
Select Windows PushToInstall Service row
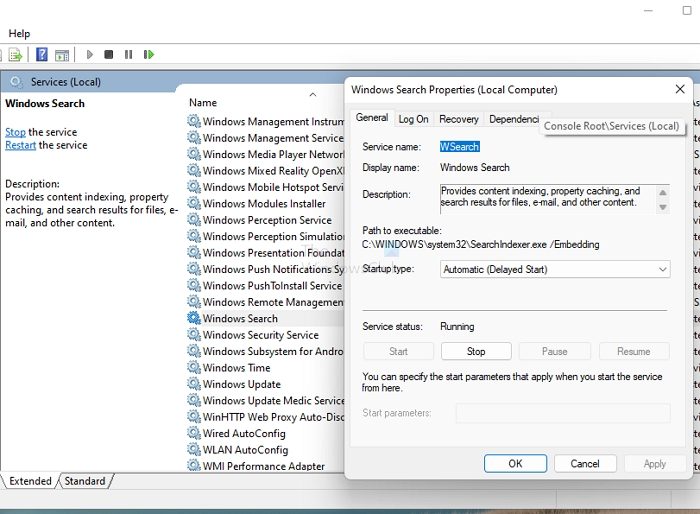coord(266,285)
